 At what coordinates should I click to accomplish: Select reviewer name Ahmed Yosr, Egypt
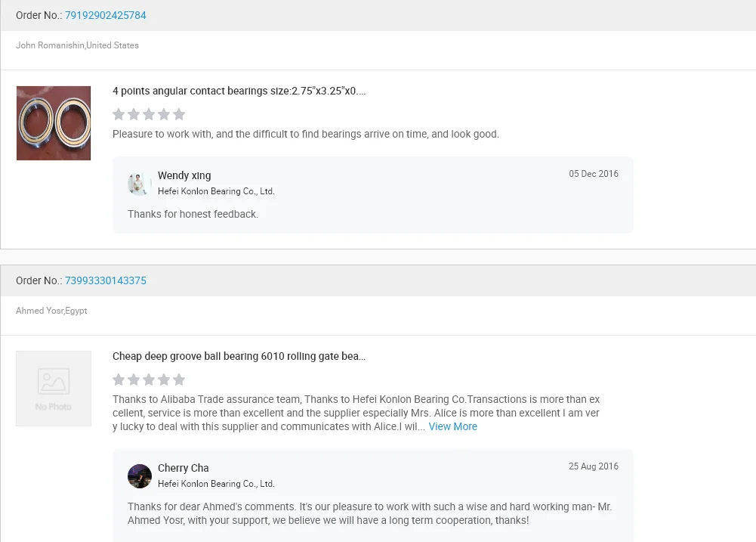(51, 311)
